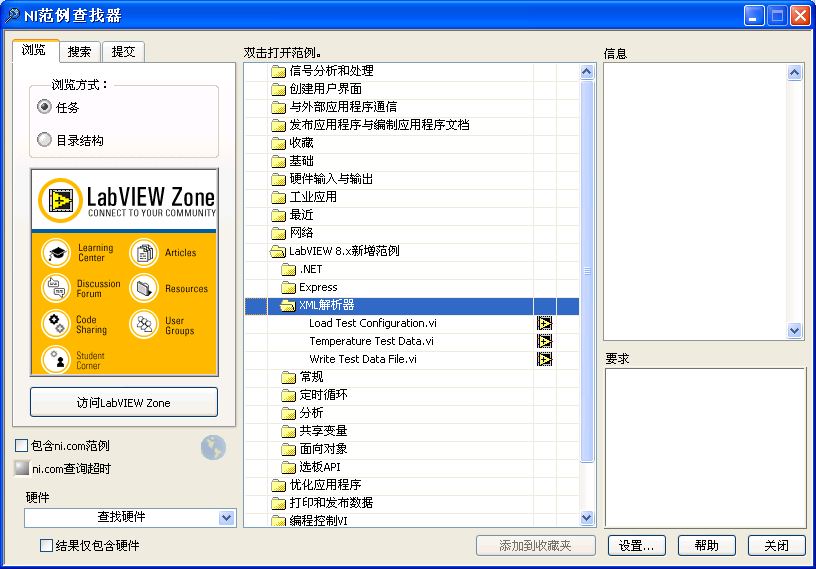
Task: Collapse the XML解析器 folder
Action: tap(288, 306)
